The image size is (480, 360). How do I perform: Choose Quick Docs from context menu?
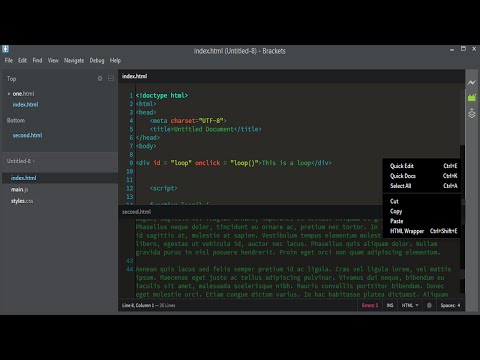[422, 176]
